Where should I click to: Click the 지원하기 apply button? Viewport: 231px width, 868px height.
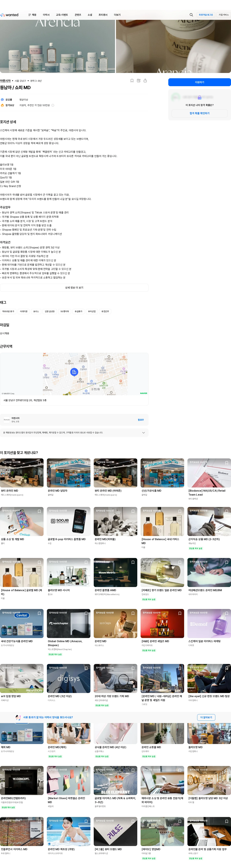coord(200,82)
